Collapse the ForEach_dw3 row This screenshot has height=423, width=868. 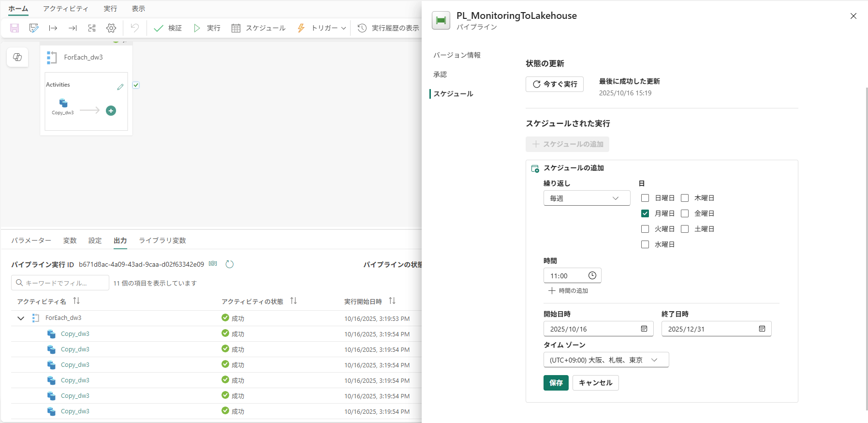click(x=21, y=318)
